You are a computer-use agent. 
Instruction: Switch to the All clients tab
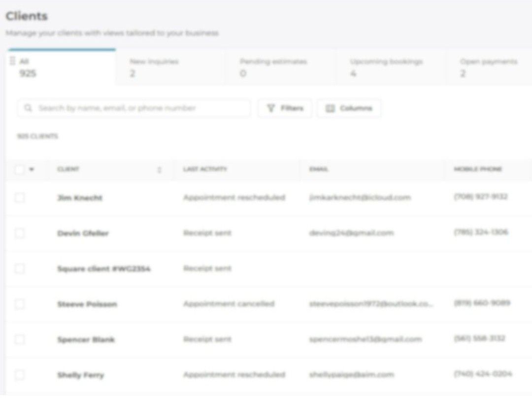click(x=62, y=67)
